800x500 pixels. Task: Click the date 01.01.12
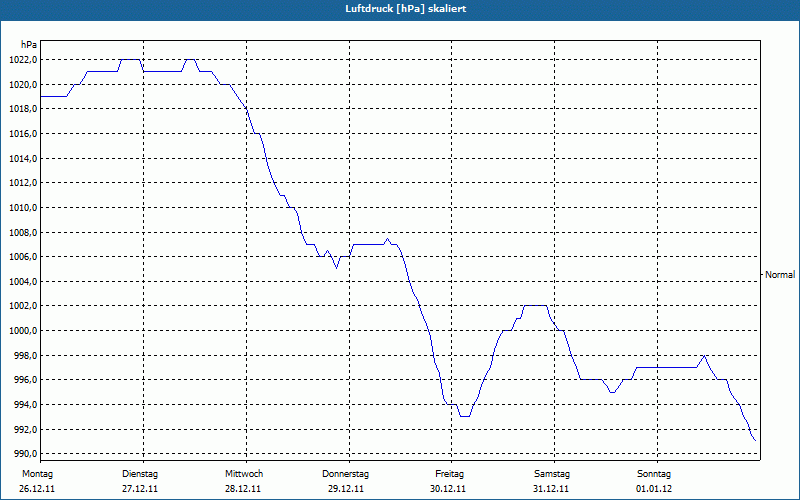pos(654,489)
